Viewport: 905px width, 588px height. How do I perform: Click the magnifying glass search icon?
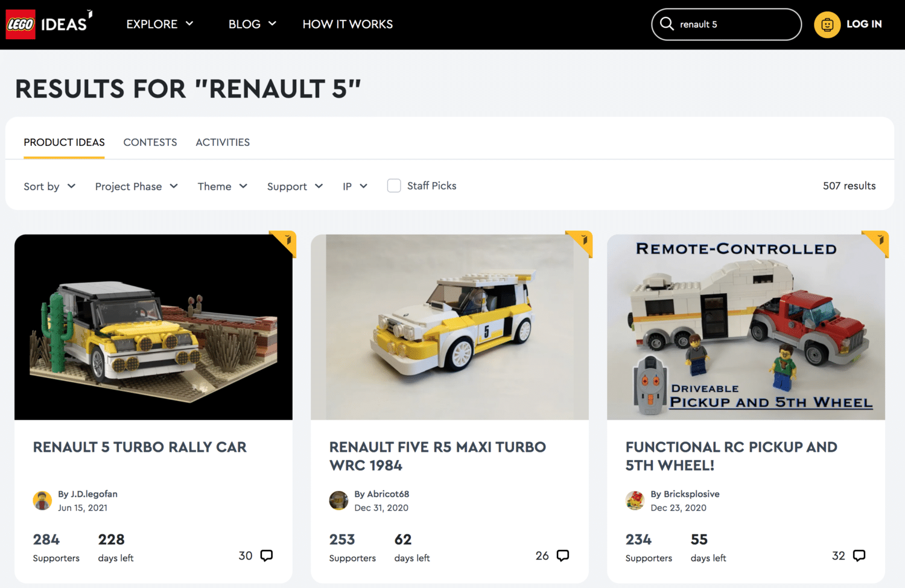(x=667, y=24)
